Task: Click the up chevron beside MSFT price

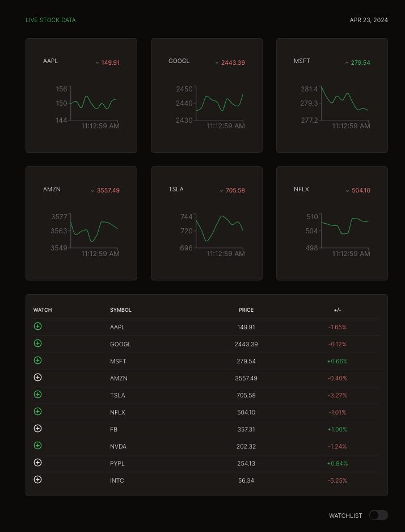Action: coord(347,63)
